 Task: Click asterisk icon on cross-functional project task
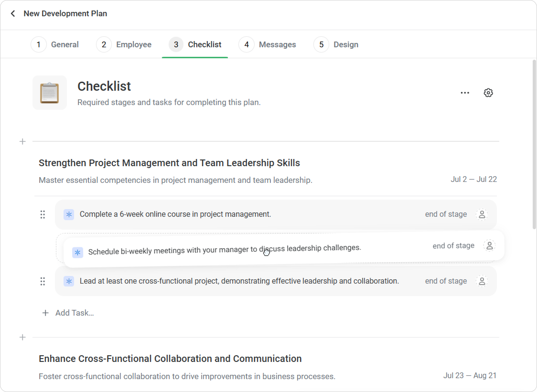tap(69, 281)
